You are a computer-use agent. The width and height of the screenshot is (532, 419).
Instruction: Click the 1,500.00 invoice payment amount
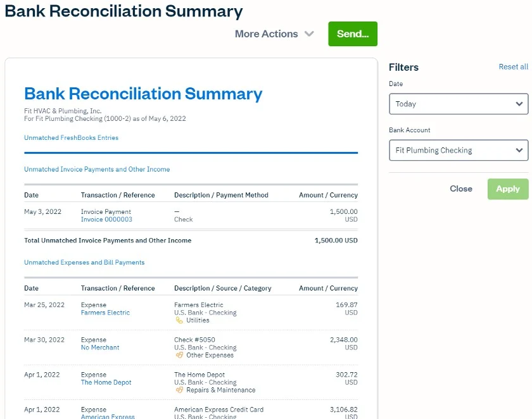(343, 211)
